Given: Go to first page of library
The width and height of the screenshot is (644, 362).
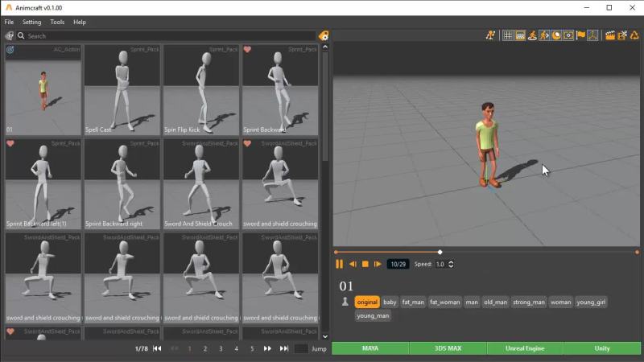Looking at the screenshot, I should 157,348.
